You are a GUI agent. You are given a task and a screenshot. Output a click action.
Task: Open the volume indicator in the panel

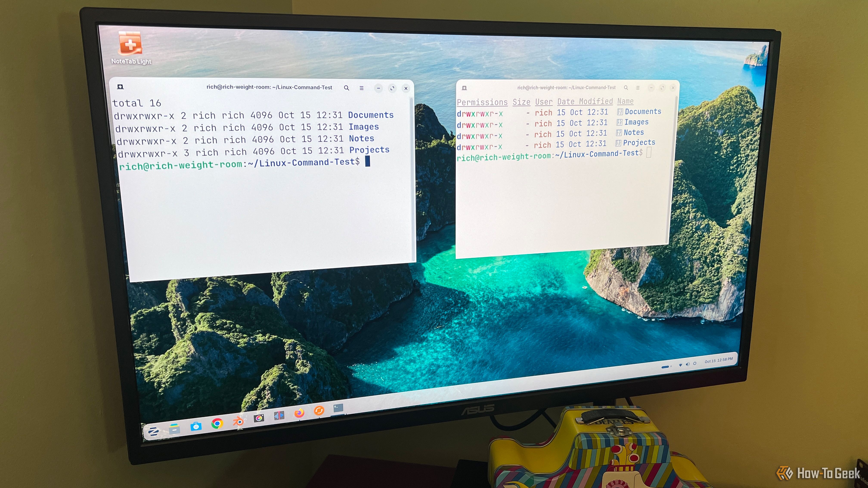pos(688,364)
